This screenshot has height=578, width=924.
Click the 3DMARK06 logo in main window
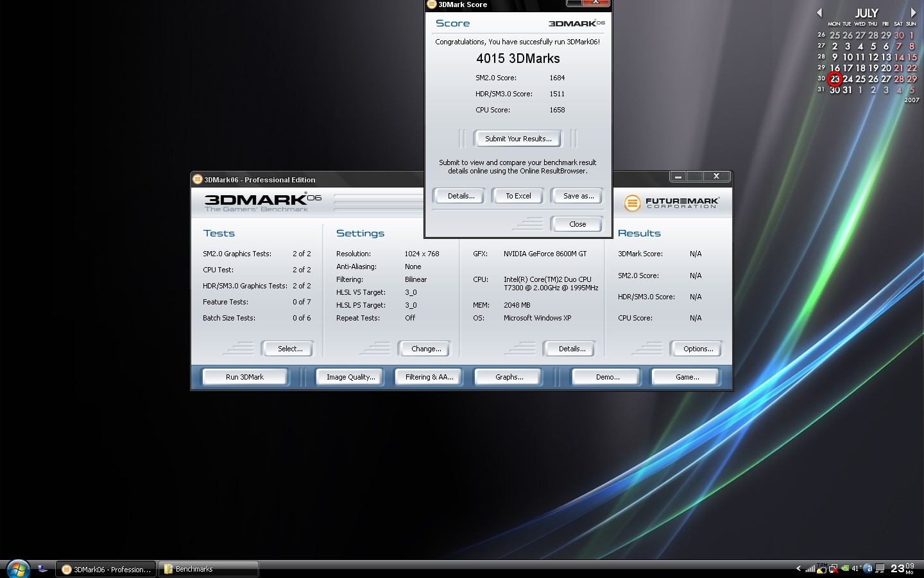coord(262,202)
